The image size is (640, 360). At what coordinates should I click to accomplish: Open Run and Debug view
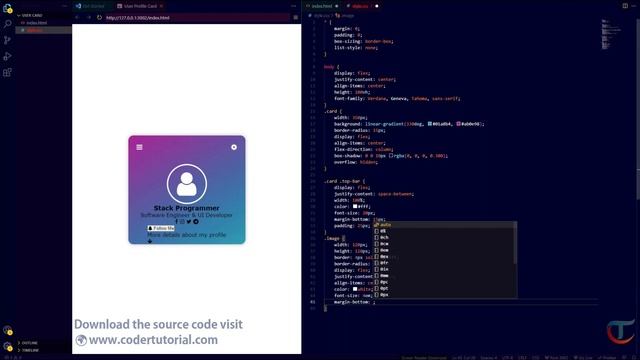pos(7,56)
